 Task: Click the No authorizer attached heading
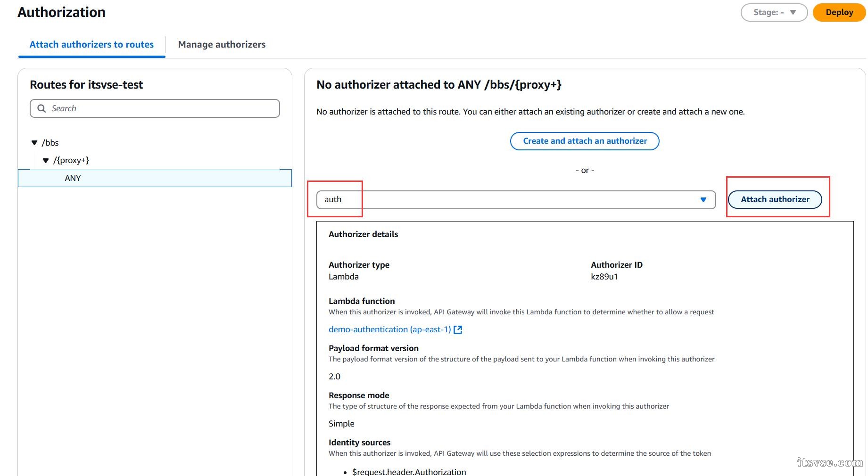coord(439,85)
